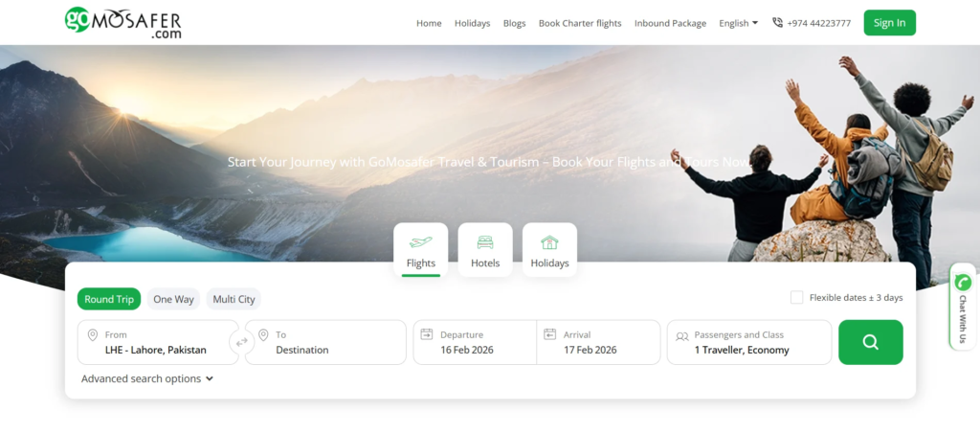Choose the One Way trip type

tap(173, 299)
